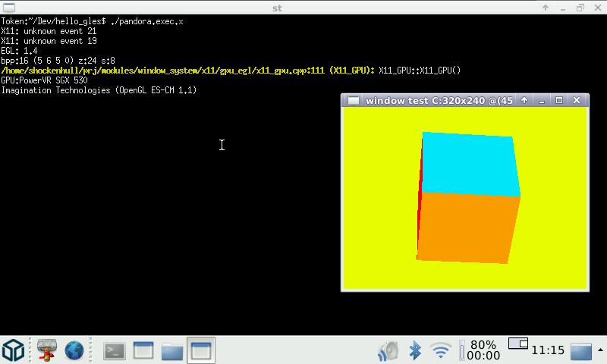
Task: Click the up-arrow button in window test titlebar
Action: pyautogui.click(x=524, y=100)
